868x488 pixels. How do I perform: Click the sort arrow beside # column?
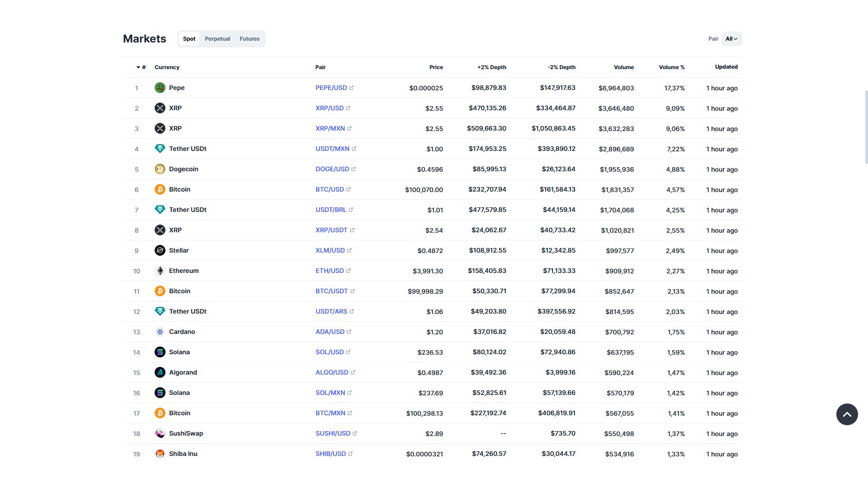(138, 67)
